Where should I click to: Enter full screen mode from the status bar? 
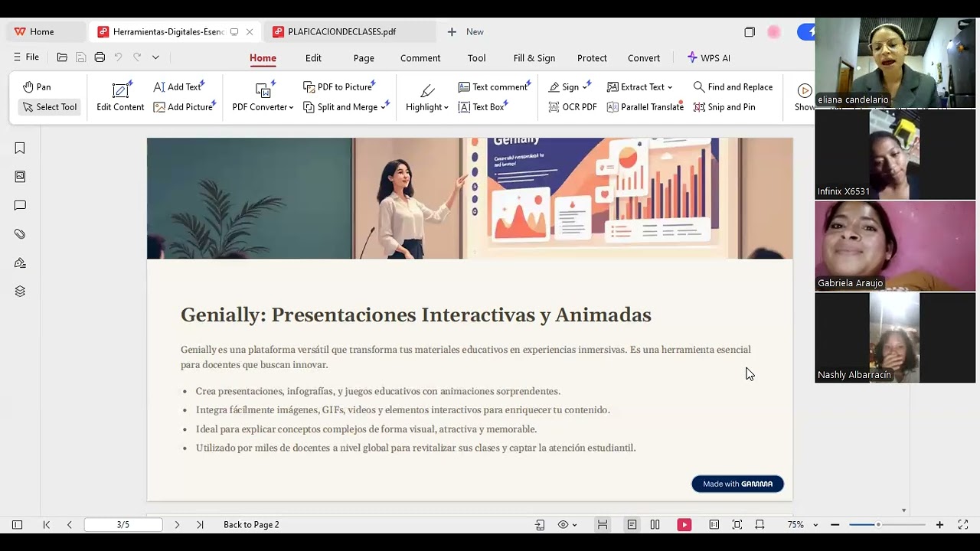pyautogui.click(x=963, y=525)
